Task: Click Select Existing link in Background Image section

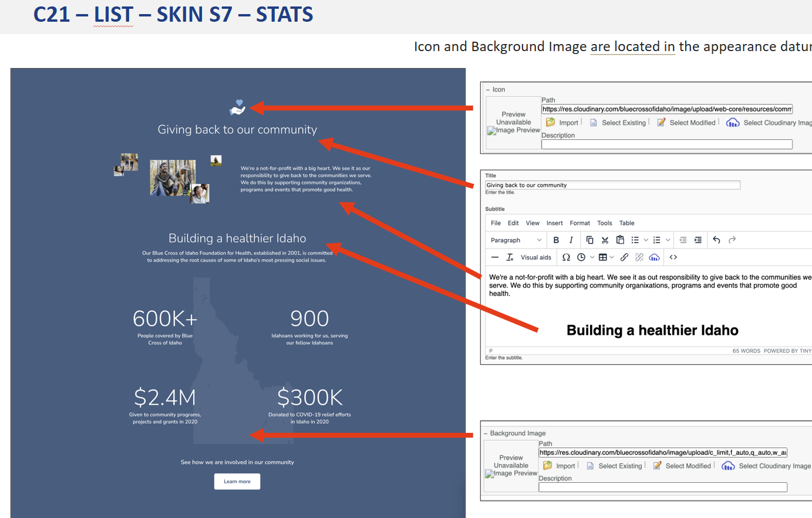Action: (x=620, y=466)
